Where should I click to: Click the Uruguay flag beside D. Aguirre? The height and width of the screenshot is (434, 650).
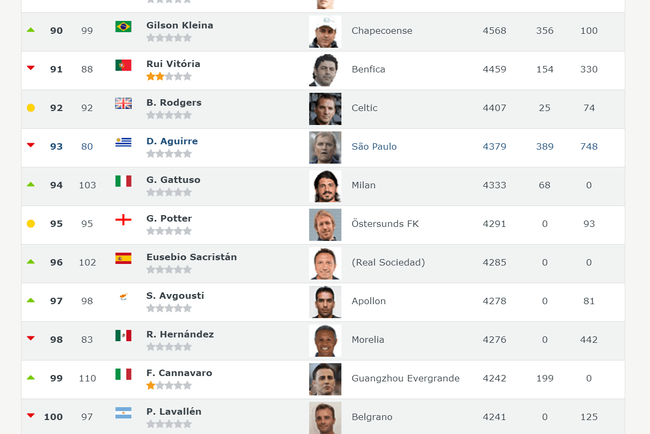point(123,142)
